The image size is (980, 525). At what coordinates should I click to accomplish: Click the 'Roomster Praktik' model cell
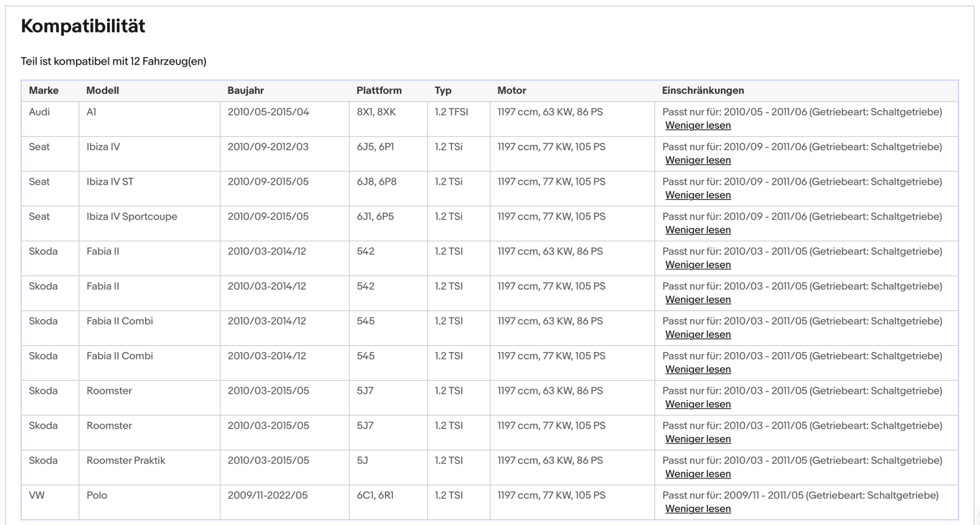coord(125,461)
